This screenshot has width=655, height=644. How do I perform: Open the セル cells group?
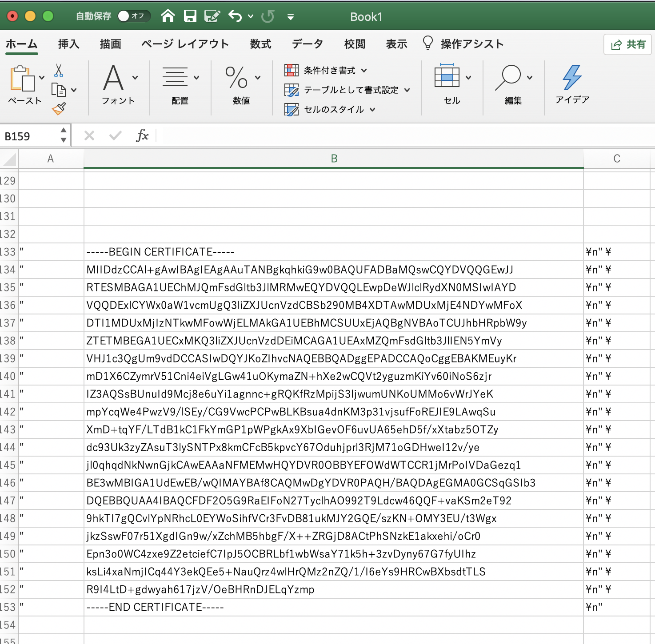[452, 84]
